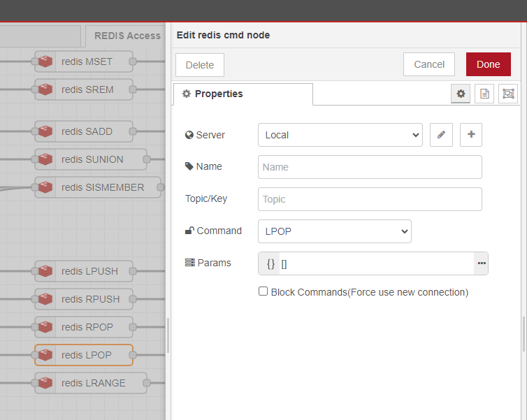Open node properties settings gear icon
527x420 pixels.
tap(461, 94)
